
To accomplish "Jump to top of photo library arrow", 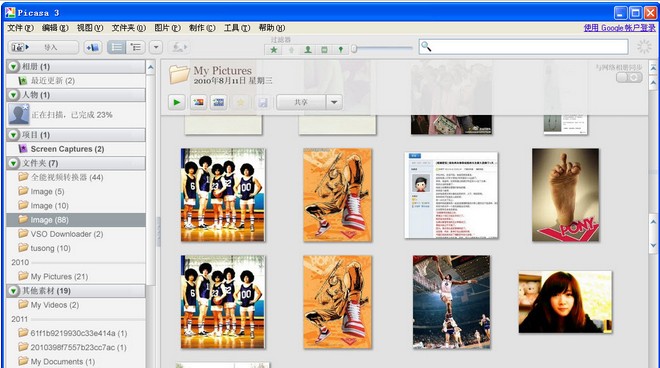I will (653, 67).
